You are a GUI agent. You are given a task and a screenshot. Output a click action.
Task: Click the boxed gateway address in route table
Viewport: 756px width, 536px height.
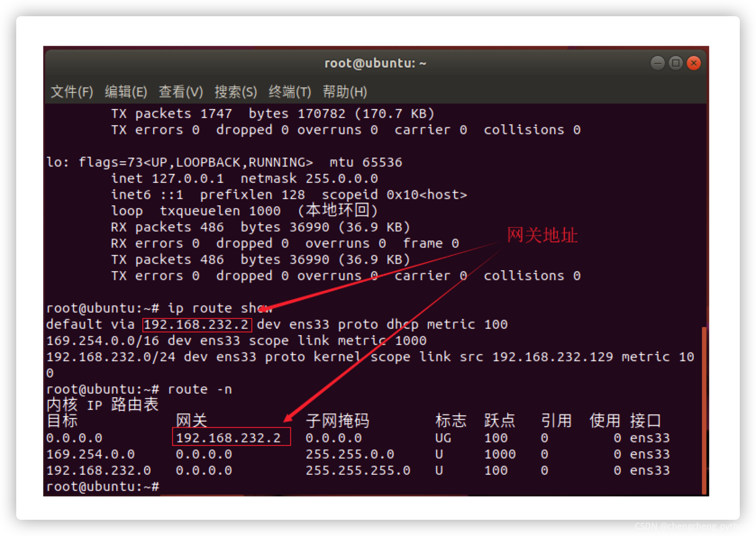tap(231, 437)
